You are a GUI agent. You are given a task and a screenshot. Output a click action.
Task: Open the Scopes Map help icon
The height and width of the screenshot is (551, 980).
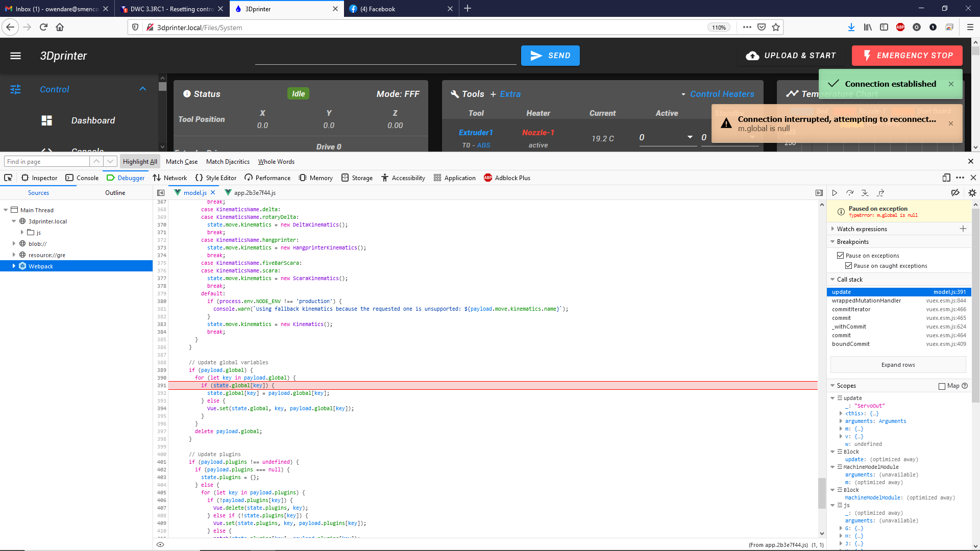tap(965, 386)
